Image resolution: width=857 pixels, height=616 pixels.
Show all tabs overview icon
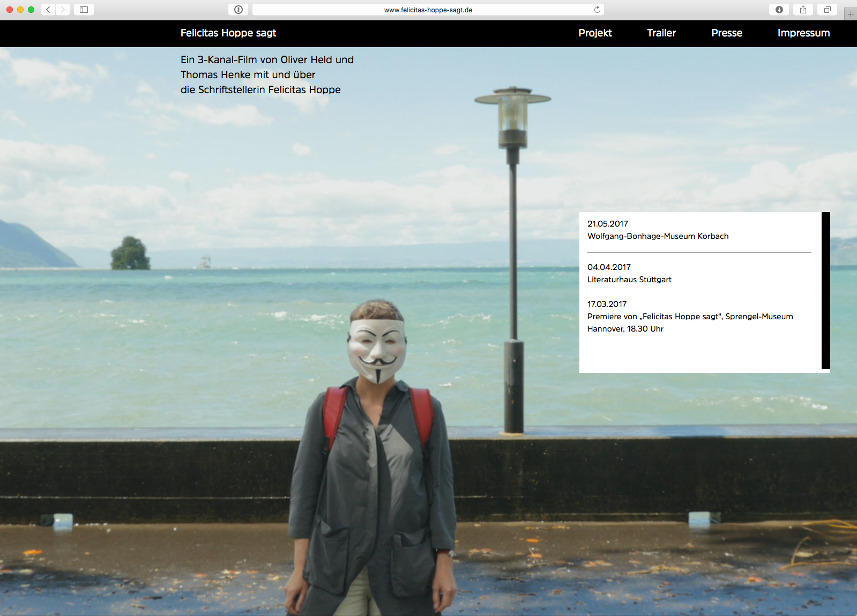(827, 10)
